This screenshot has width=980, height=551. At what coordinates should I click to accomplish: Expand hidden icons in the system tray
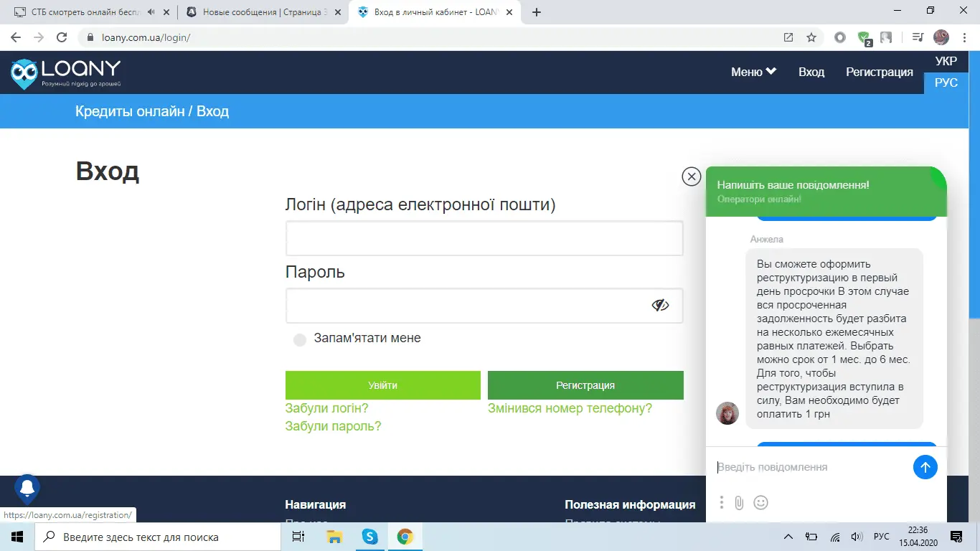point(788,536)
